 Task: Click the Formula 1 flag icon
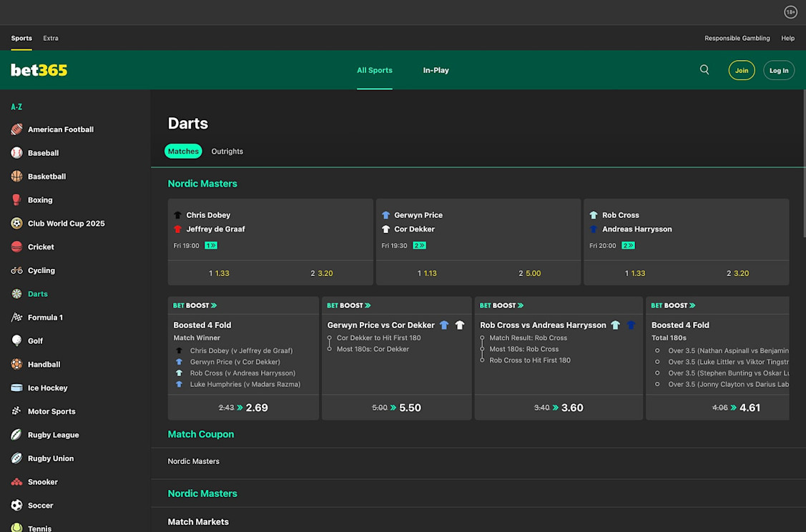click(16, 317)
